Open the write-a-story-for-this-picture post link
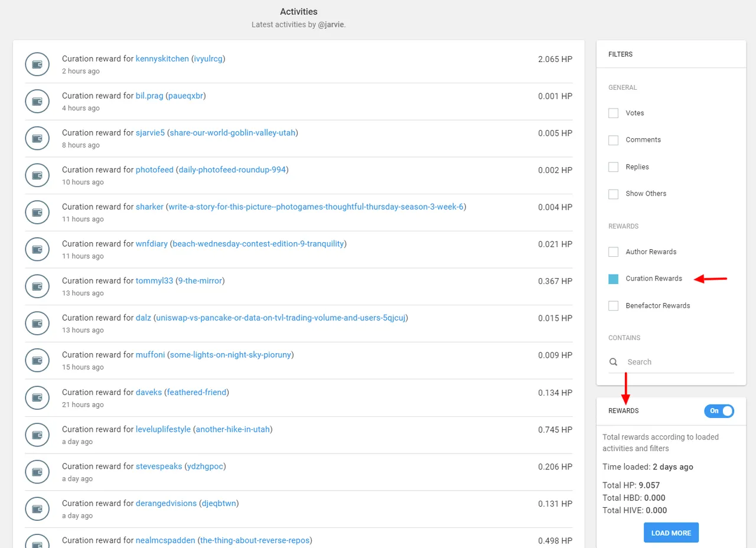756x548 pixels. tap(316, 207)
